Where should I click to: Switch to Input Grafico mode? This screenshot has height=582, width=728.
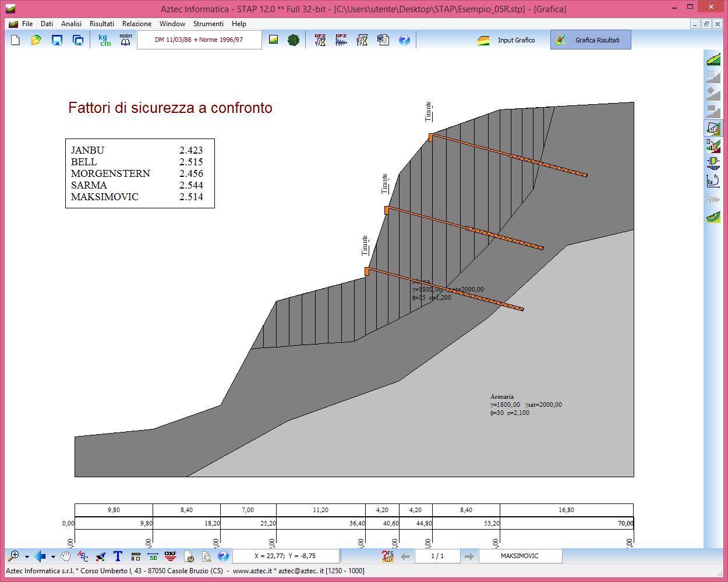(507, 40)
